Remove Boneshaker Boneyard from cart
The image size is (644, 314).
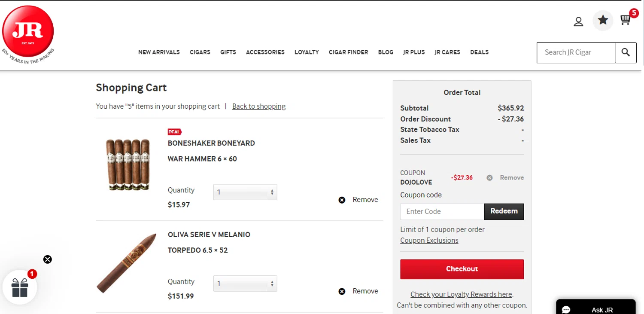click(359, 200)
